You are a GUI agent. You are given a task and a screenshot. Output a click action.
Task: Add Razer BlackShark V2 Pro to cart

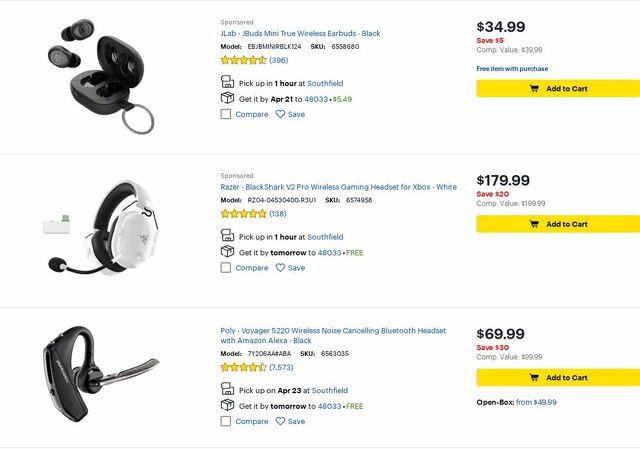pos(557,224)
